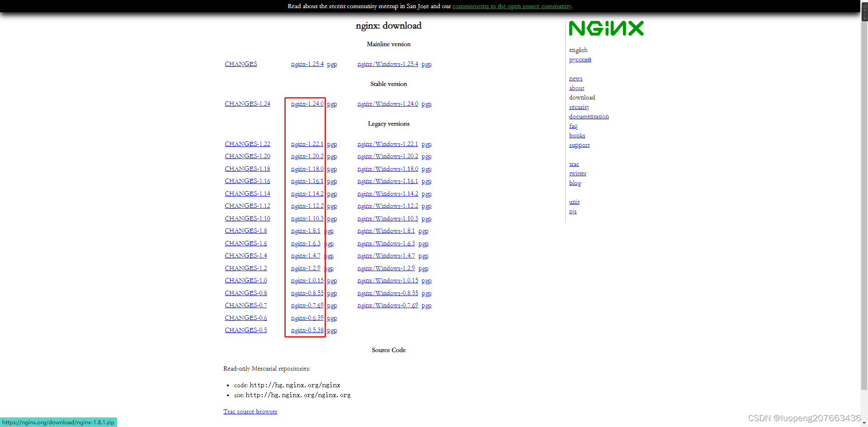
Task: Switch site language to русский
Action: pyautogui.click(x=580, y=60)
